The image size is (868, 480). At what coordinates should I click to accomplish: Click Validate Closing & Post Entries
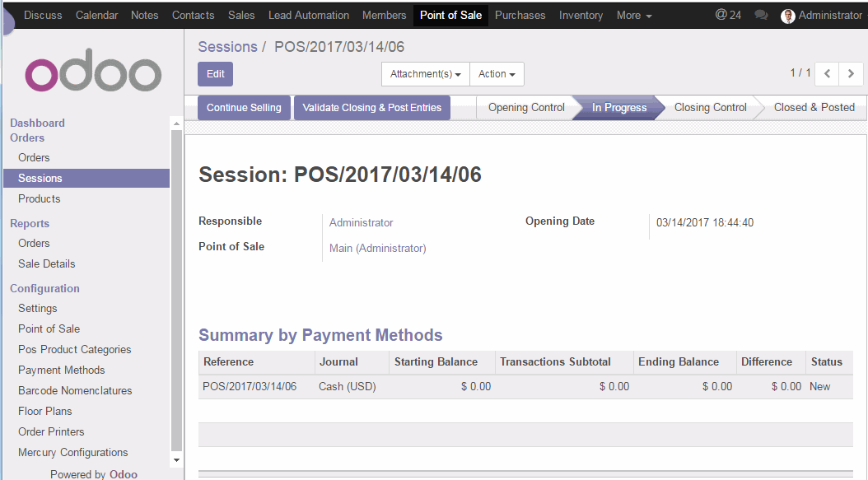(x=371, y=108)
